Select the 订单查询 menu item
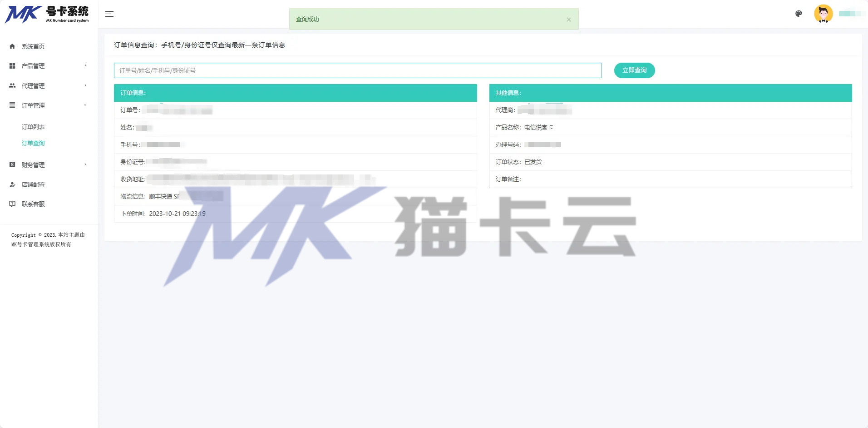 tap(33, 143)
